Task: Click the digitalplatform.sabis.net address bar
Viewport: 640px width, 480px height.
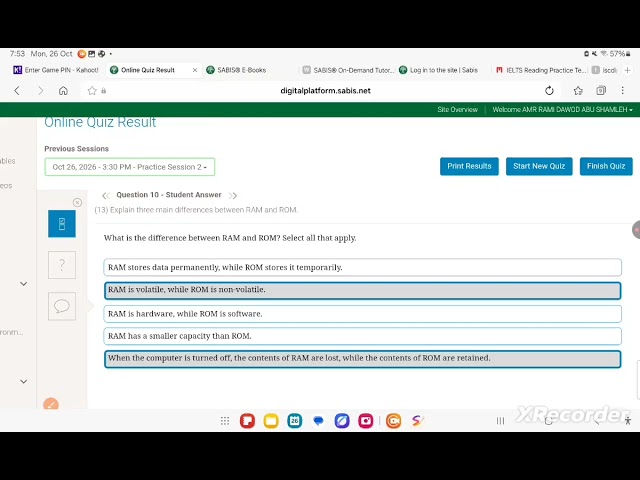Action: (x=325, y=91)
